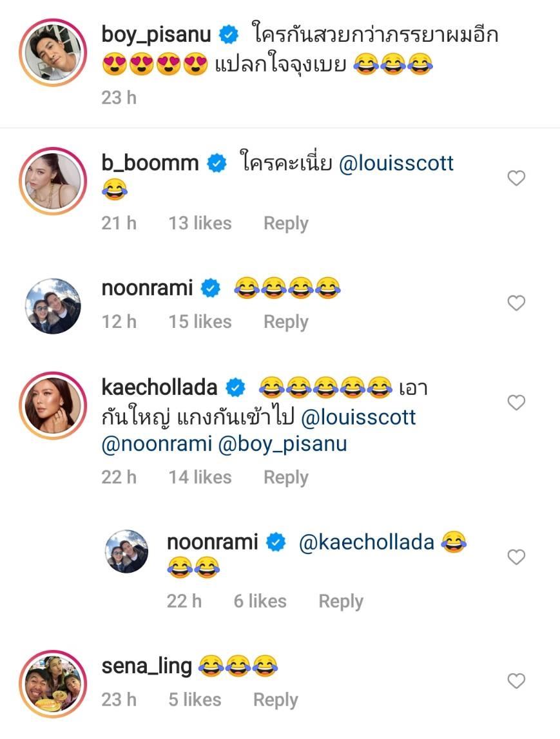
Task: Like b_boomm's comment with the heart
Action: point(516,178)
